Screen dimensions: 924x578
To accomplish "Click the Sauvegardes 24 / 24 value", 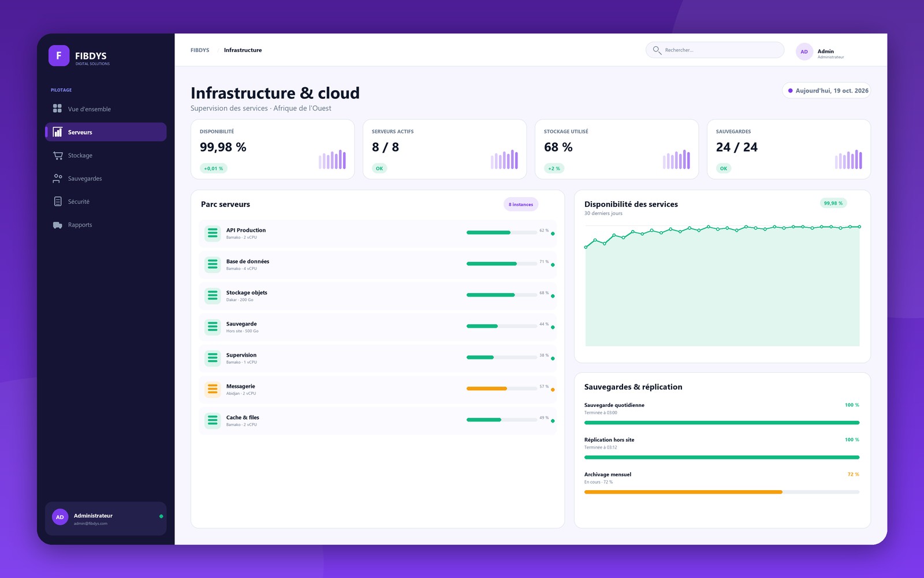I will (x=736, y=147).
